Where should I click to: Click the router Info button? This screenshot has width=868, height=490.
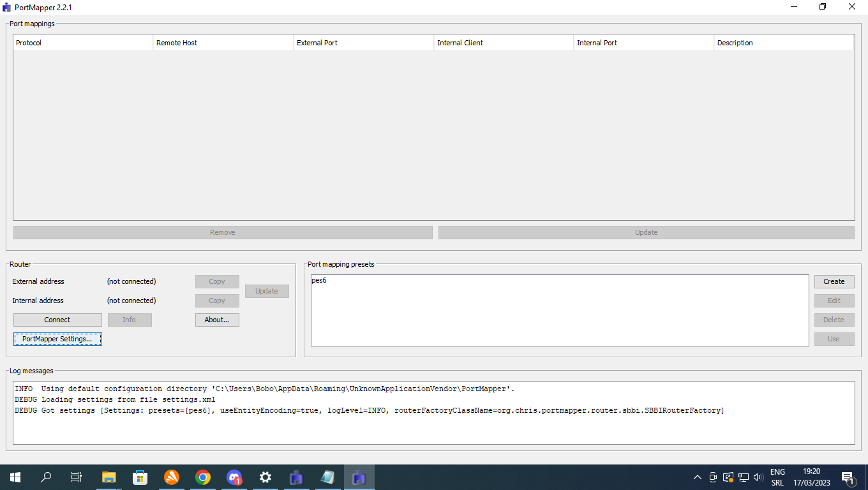coord(130,320)
